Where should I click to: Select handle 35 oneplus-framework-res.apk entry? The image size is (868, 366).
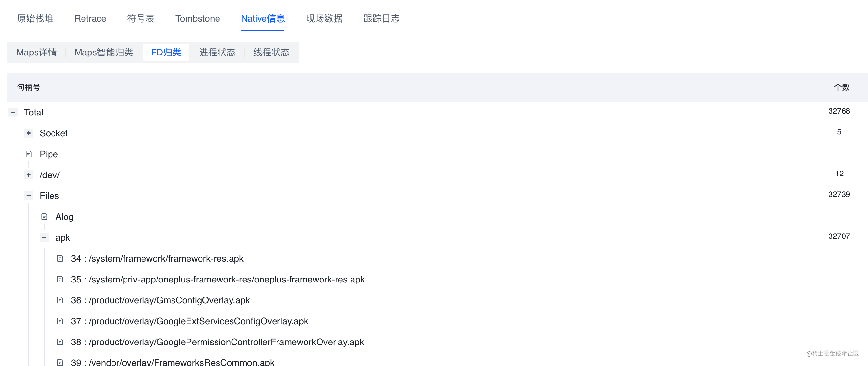tap(218, 279)
